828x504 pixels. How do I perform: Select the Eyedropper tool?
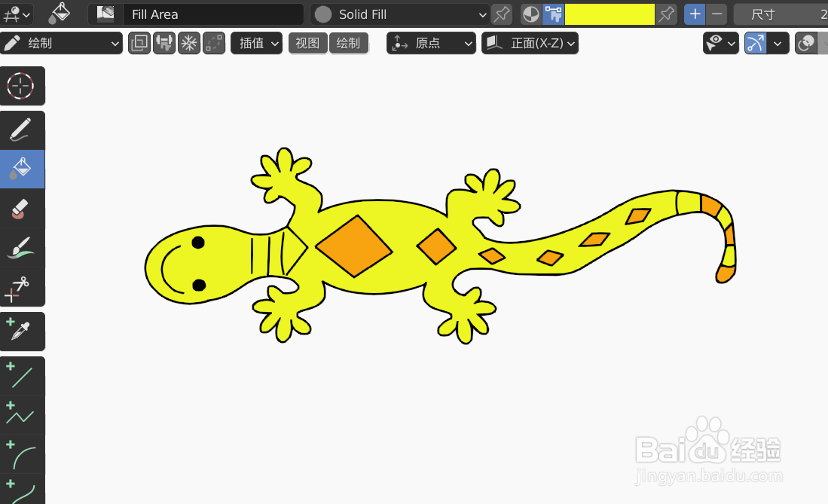[x=22, y=331]
